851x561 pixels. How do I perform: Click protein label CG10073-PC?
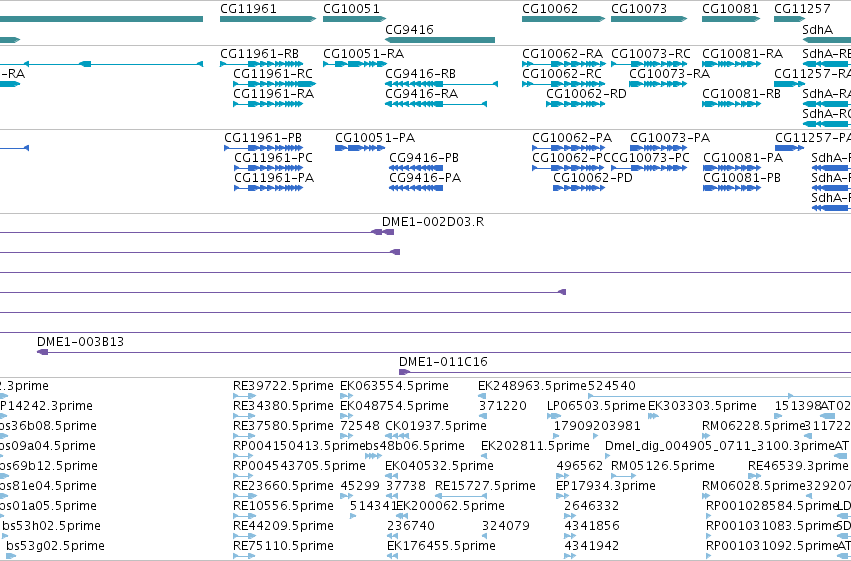(x=650, y=158)
